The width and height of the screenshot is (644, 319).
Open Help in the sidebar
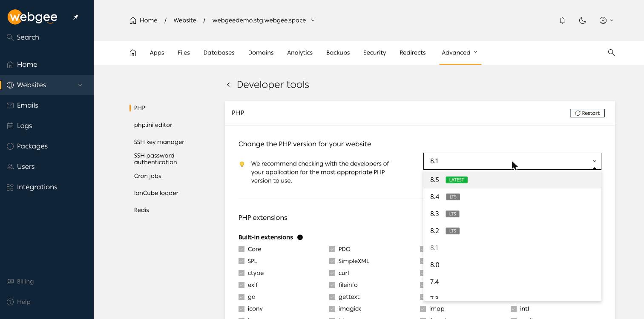click(47, 302)
